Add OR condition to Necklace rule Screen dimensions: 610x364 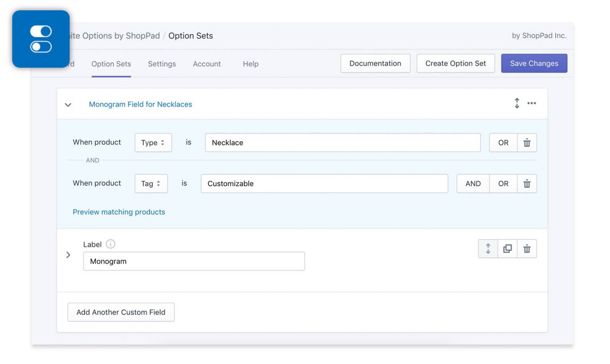tap(503, 143)
